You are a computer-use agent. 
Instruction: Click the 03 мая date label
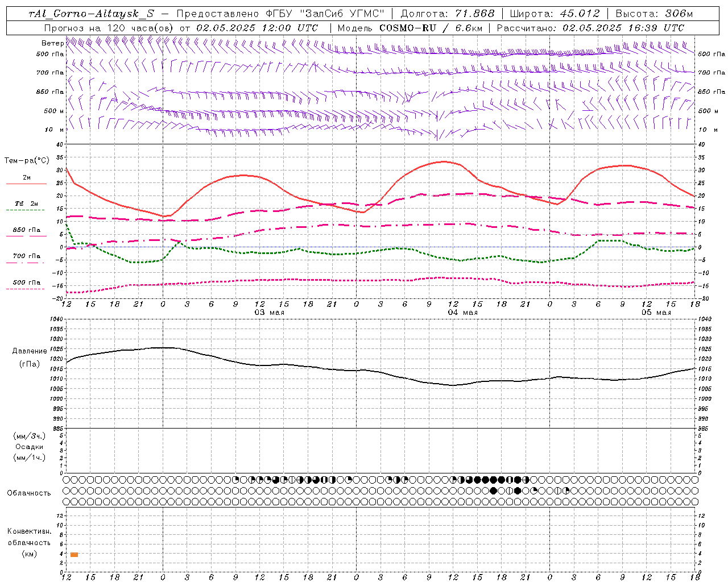pyautogui.click(x=270, y=313)
